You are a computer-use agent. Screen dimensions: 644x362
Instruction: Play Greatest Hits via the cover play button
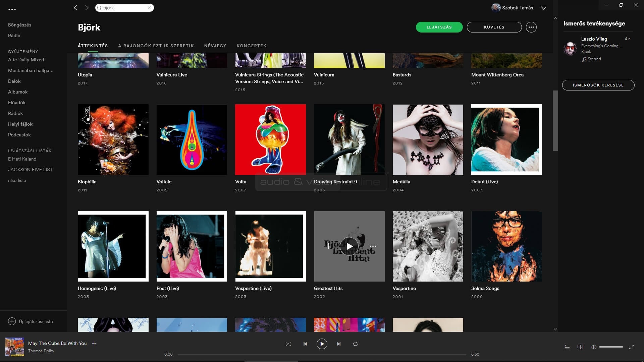(x=349, y=246)
